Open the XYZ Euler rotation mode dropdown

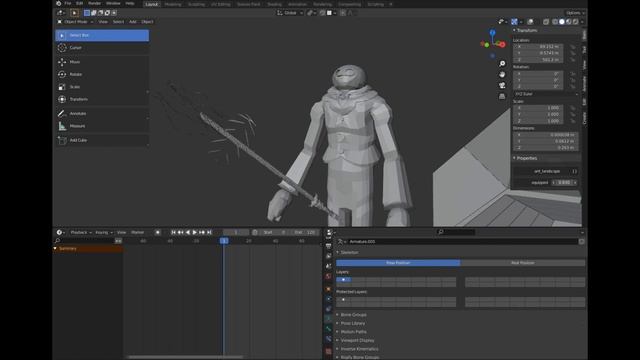click(x=546, y=94)
